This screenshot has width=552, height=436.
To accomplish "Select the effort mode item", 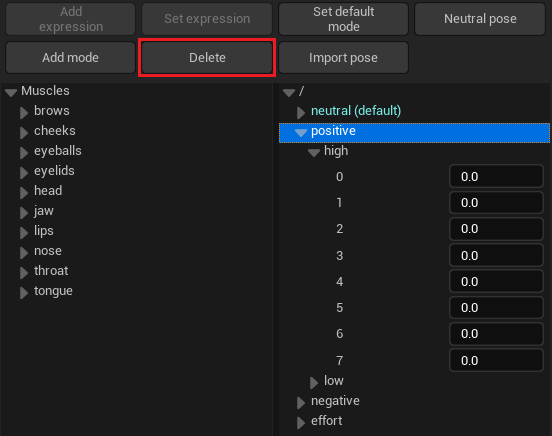I will [x=326, y=421].
